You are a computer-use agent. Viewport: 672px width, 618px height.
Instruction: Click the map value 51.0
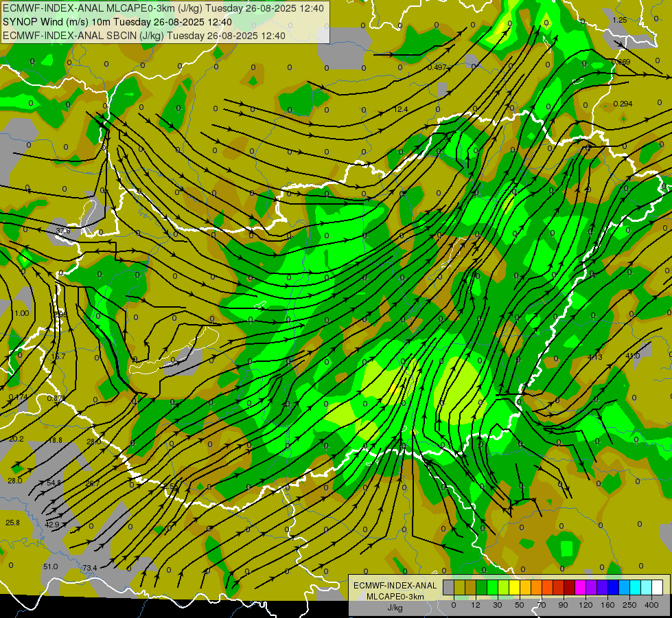click(51, 566)
